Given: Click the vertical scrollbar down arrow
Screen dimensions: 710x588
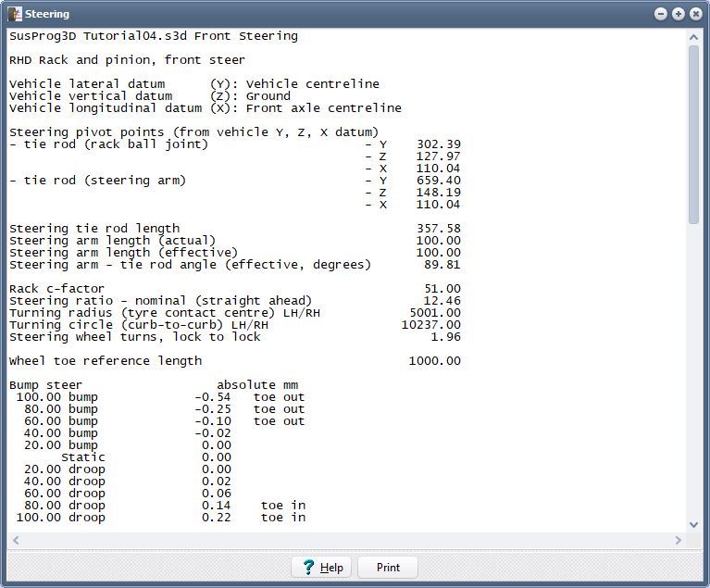Looking at the screenshot, I should click(693, 524).
